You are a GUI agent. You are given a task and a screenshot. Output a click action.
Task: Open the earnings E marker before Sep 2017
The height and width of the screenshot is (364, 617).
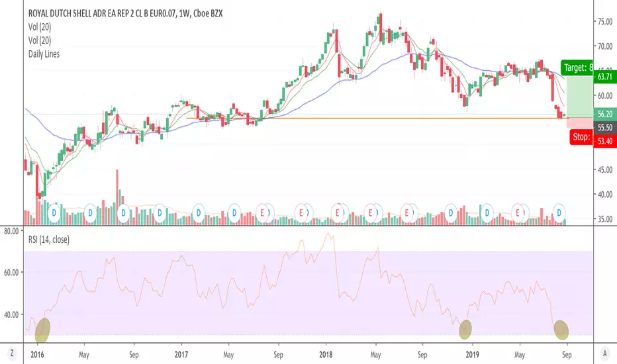tap(261, 213)
